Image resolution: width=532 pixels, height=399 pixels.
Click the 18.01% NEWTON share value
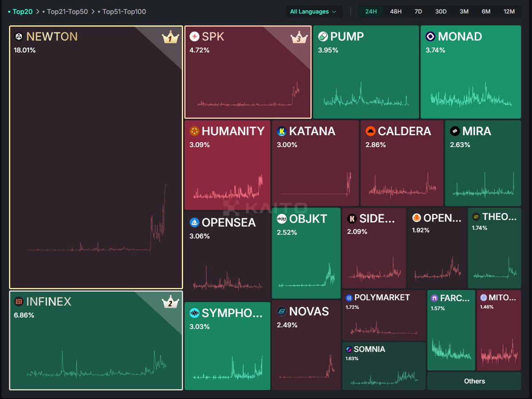[25, 50]
